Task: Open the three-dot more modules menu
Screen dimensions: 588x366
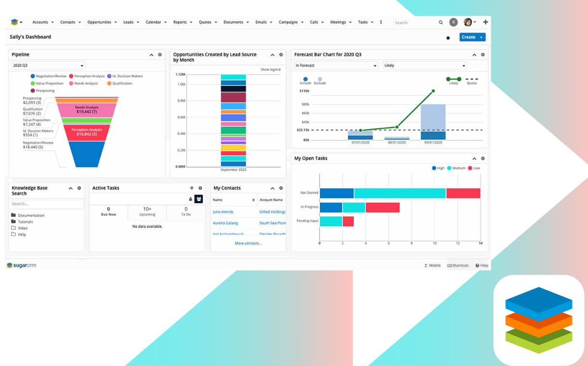Action: 381,22
